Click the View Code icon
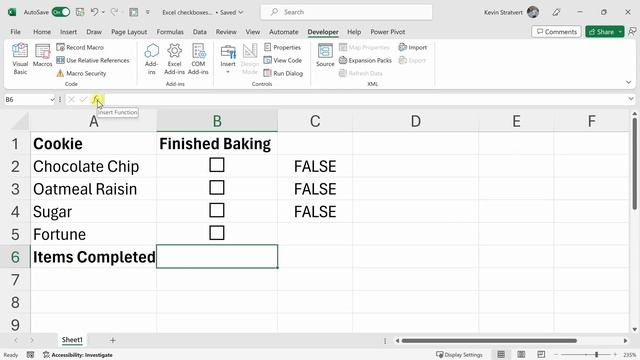 [x=267, y=60]
